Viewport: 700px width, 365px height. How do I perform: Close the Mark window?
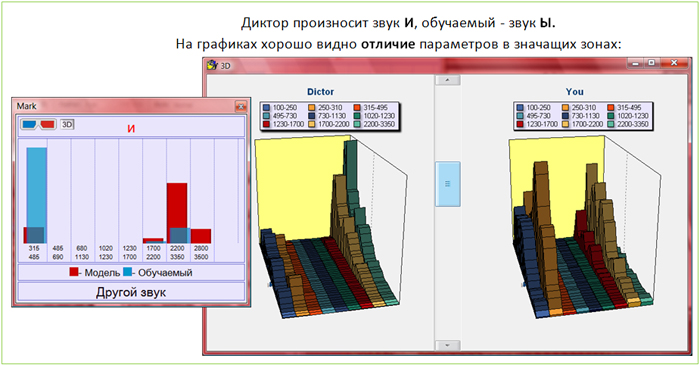click(x=241, y=106)
